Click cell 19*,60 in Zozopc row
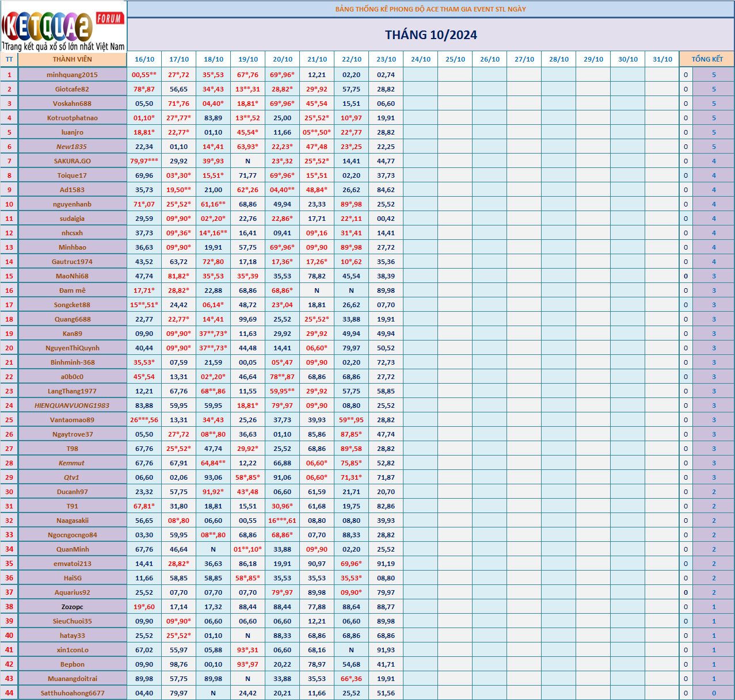The image size is (735, 700). (x=144, y=607)
